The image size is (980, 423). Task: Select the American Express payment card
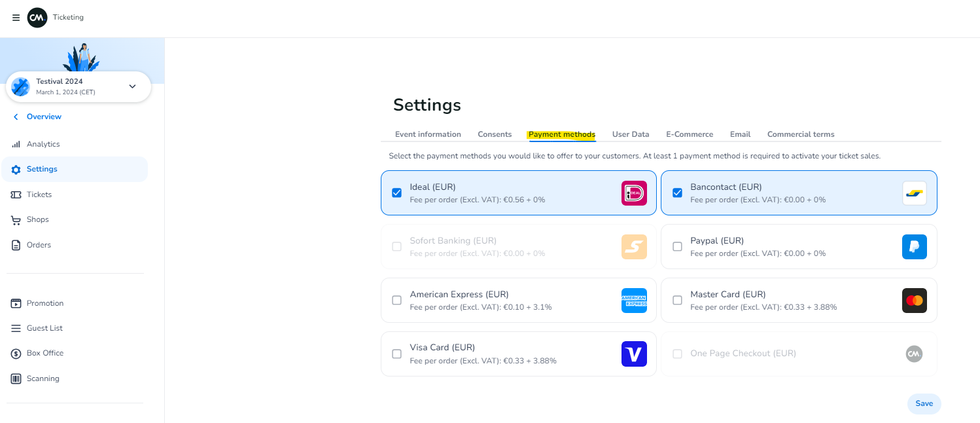point(518,300)
